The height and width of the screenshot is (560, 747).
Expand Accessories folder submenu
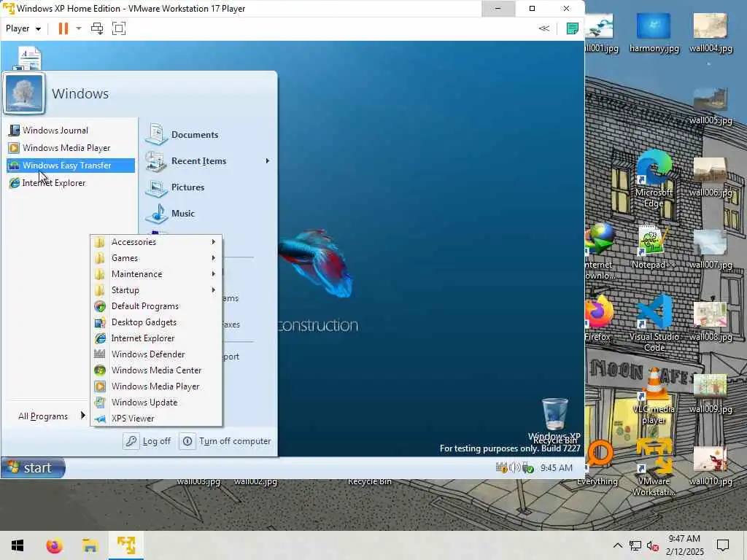[x=156, y=242]
